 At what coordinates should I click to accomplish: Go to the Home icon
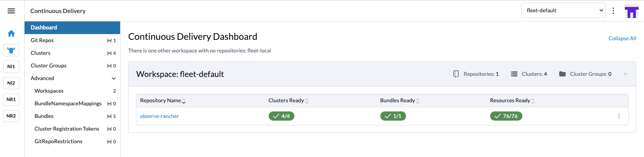pyautogui.click(x=11, y=33)
